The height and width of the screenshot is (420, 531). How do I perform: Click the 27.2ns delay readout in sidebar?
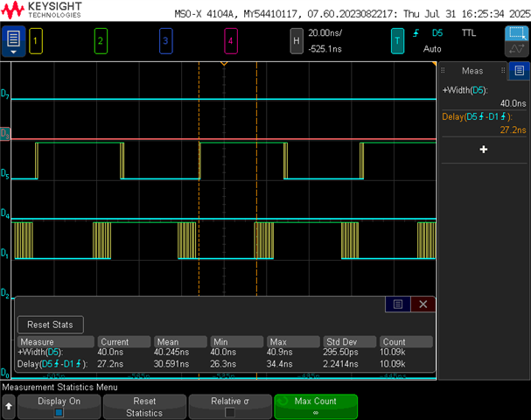click(x=513, y=129)
